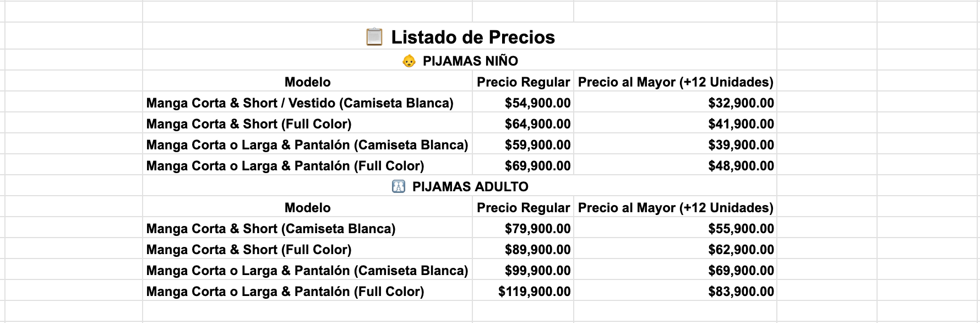980x323 pixels.
Task: Click Precio al Mayor header in niño section
Action: coord(675,82)
